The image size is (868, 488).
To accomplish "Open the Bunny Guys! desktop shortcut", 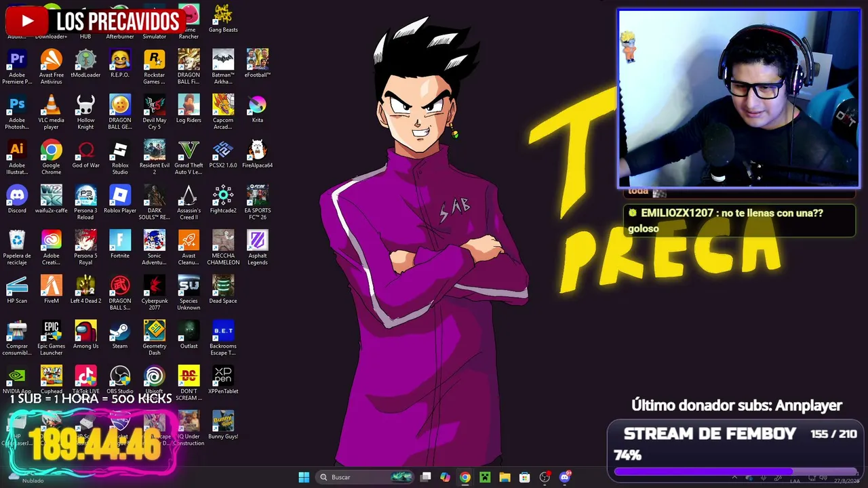I will tap(223, 426).
